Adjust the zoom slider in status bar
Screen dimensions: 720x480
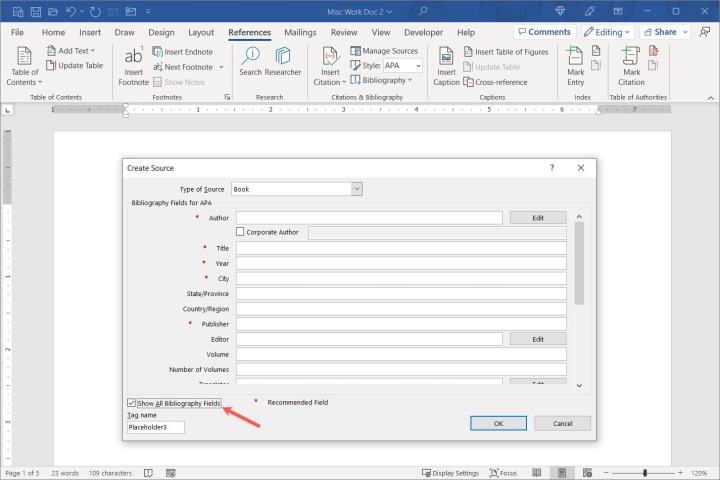point(645,472)
